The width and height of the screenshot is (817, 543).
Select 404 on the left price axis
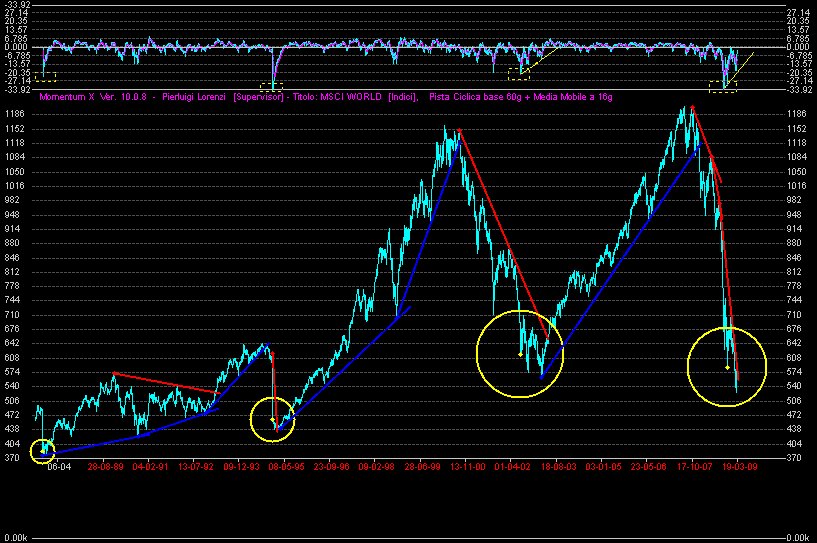click(x=12, y=443)
